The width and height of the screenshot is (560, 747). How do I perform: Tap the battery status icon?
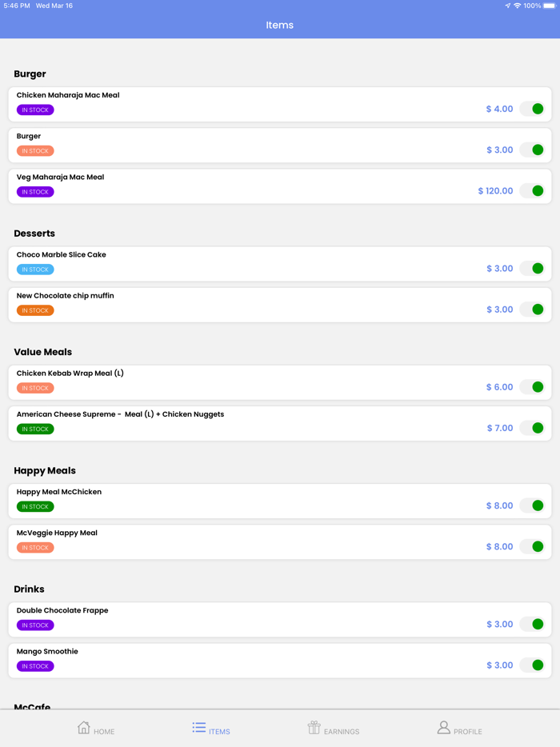[x=549, y=6]
